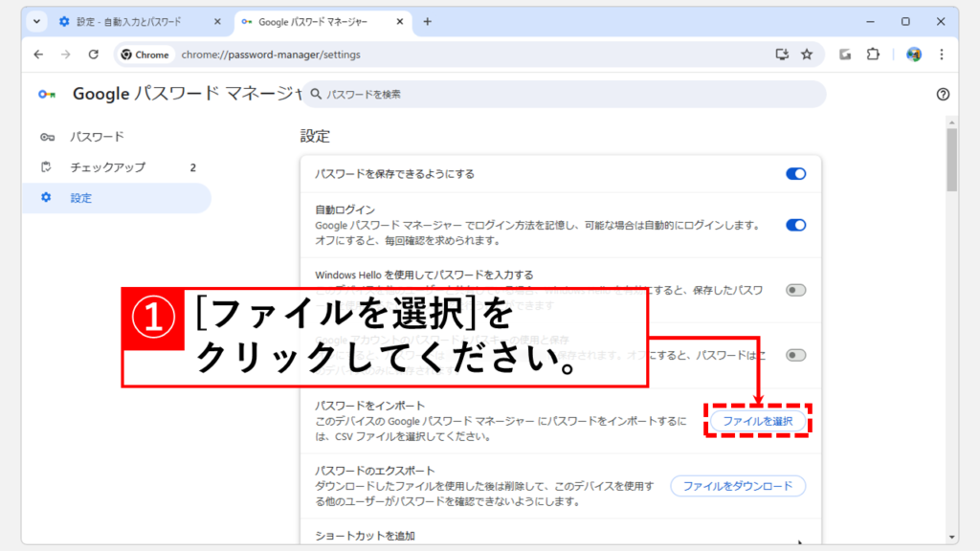Reload the page with refresh icon
This screenshot has width=980, height=551.
(x=93, y=55)
